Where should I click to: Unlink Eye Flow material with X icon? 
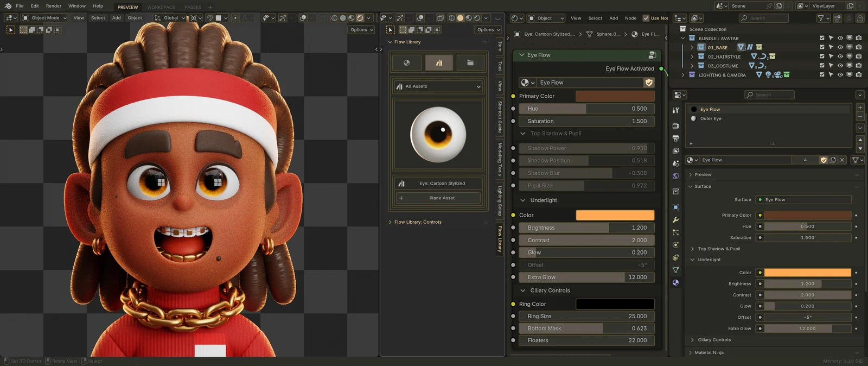(x=842, y=160)
